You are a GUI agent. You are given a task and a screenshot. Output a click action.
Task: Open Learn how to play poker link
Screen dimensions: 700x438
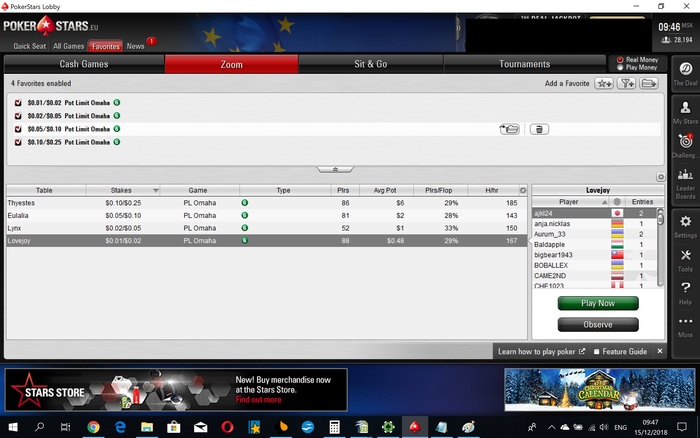(x=541, y=352)
